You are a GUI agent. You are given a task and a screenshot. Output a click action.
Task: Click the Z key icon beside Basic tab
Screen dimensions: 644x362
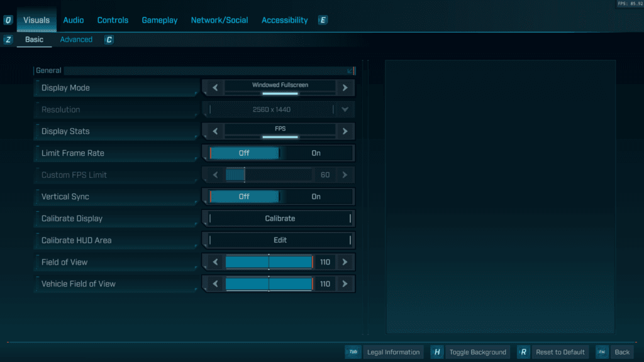[8, 39]
